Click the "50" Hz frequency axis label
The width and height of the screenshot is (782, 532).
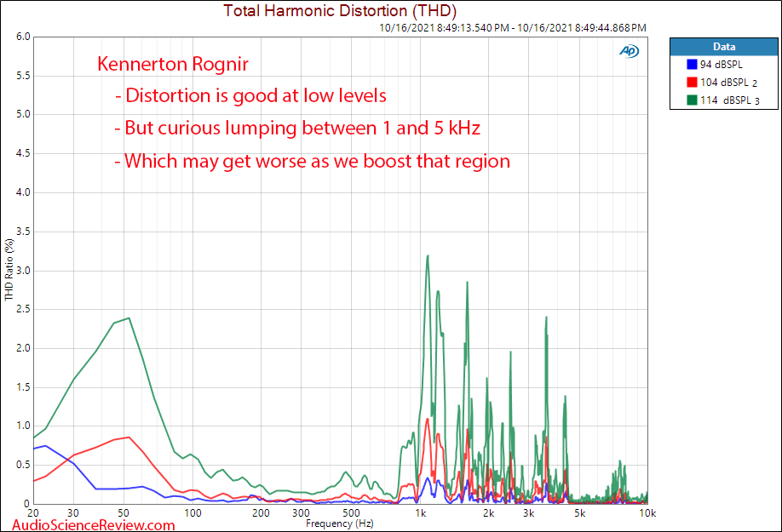(124, 513)
